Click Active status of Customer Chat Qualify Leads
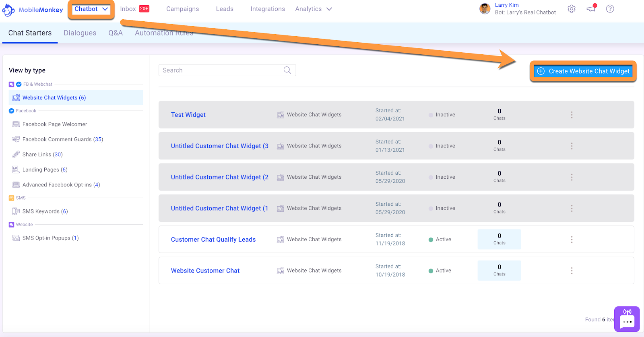 pos(440,240)
